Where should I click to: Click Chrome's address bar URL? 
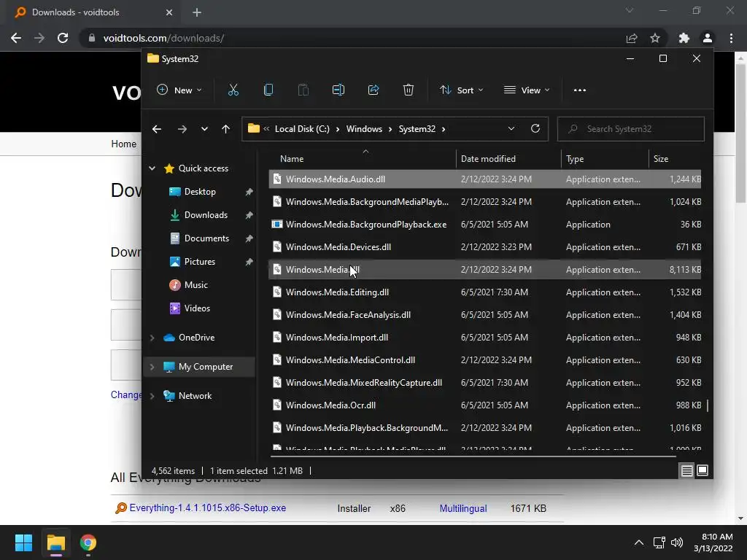click(163, 38)
